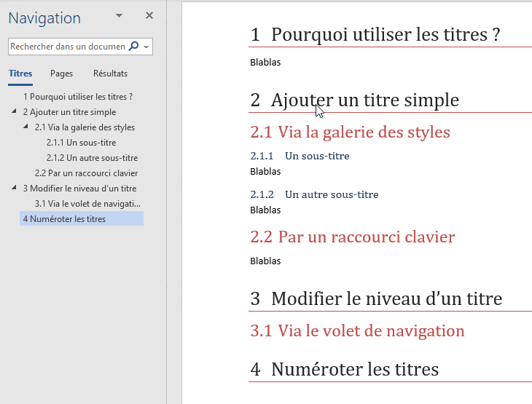The height and width of the screenshot is (404, 532).
Task: Click 'Blablas' paragraph under 2.1.1 Un sous-titre
Action: [x=265, y=172]
